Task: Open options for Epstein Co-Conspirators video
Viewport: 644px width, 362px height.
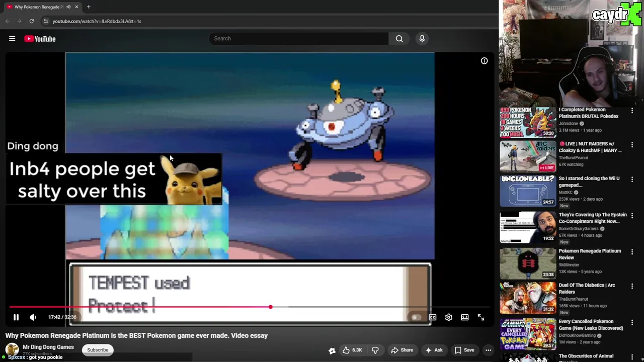Action: coord(632,215)
